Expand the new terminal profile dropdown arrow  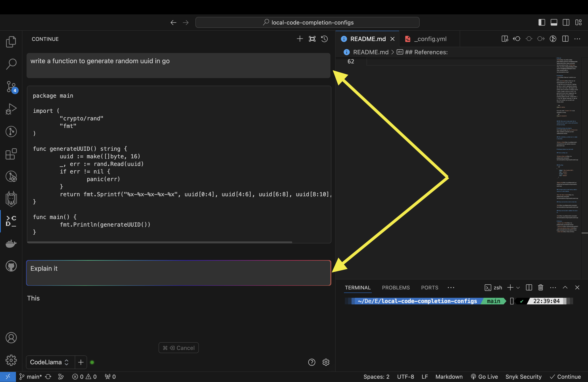coord(518,288)
